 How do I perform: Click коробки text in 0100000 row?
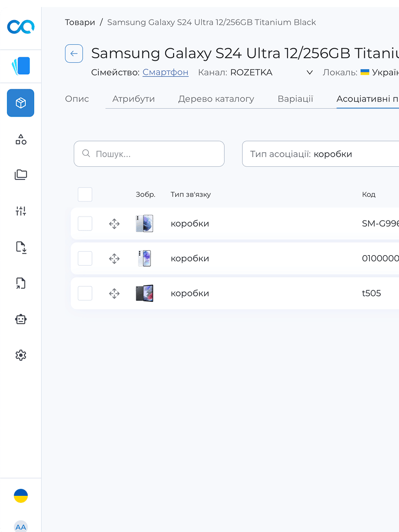click(190, 259)
